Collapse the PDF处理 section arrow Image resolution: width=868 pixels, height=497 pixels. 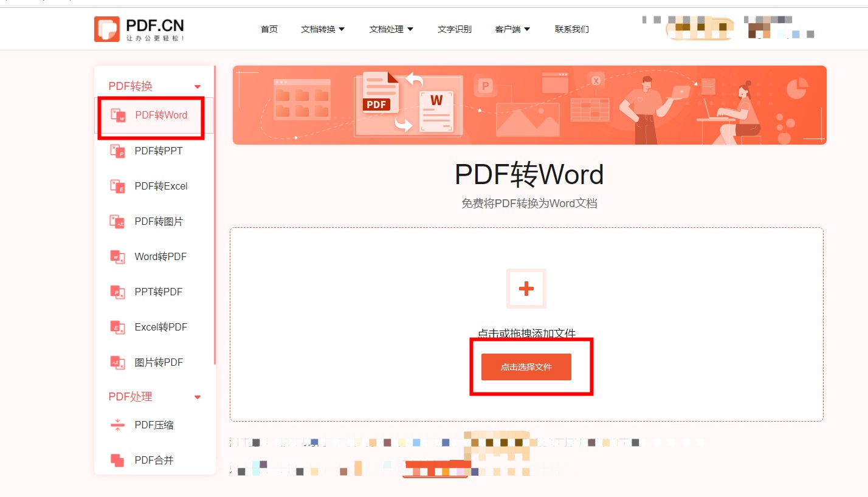pos(197,397)
